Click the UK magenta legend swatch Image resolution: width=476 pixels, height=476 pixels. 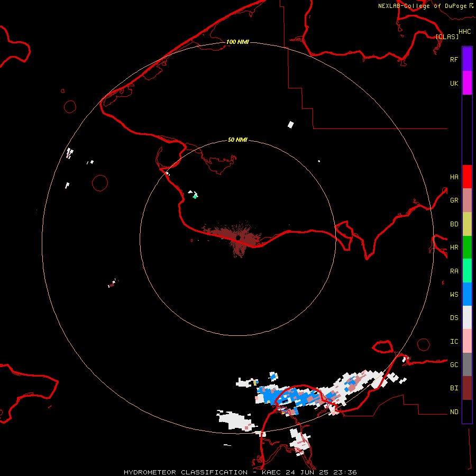coord(467,83)
